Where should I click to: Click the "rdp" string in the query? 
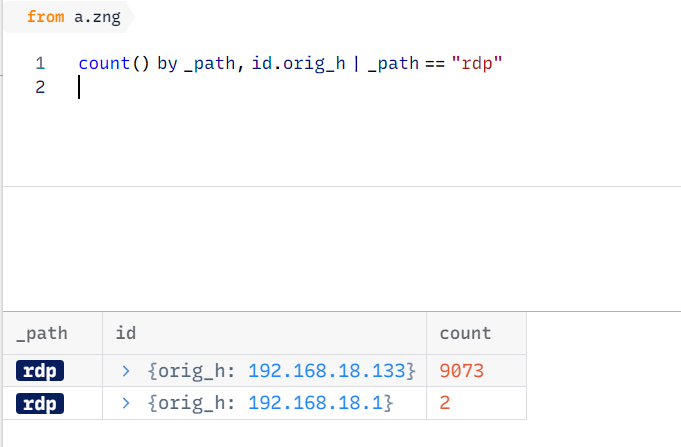tap(477, 63)
